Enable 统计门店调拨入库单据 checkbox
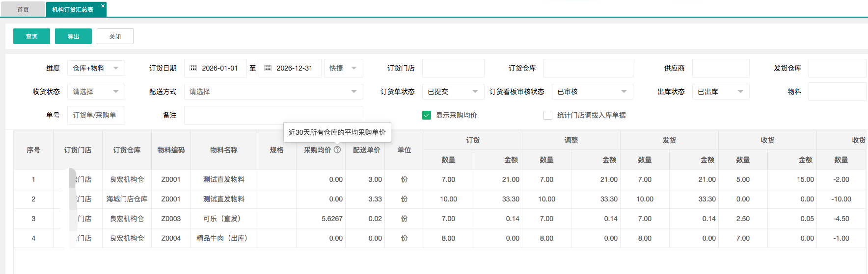The height and width of the screenshot is (274, 868). (548, 115)
